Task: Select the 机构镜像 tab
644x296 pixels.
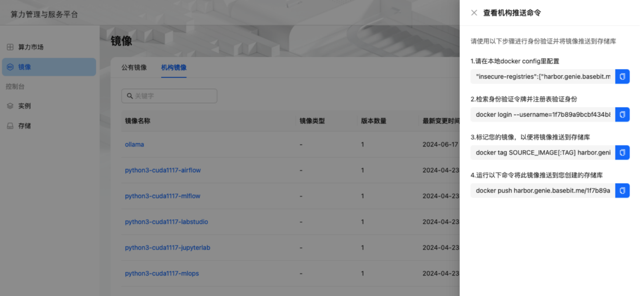Action: [174, 67]
